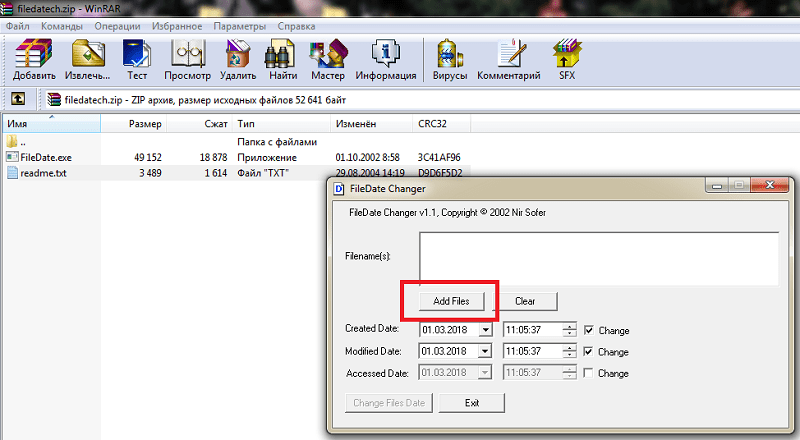Click the archive icon in address bar
This screenshot has width=800, height=440.
tap(54, 100)
